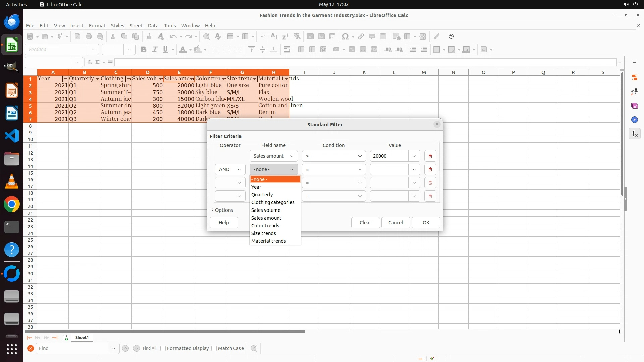Select Clothing categories from field list
The image size is (644, 362).
coord(273,202)
